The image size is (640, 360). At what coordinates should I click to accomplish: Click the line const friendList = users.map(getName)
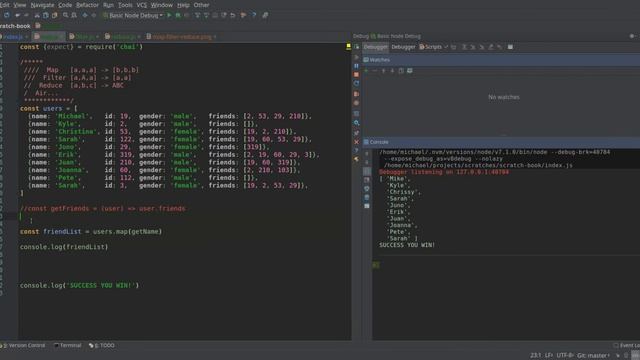point(91,231)
